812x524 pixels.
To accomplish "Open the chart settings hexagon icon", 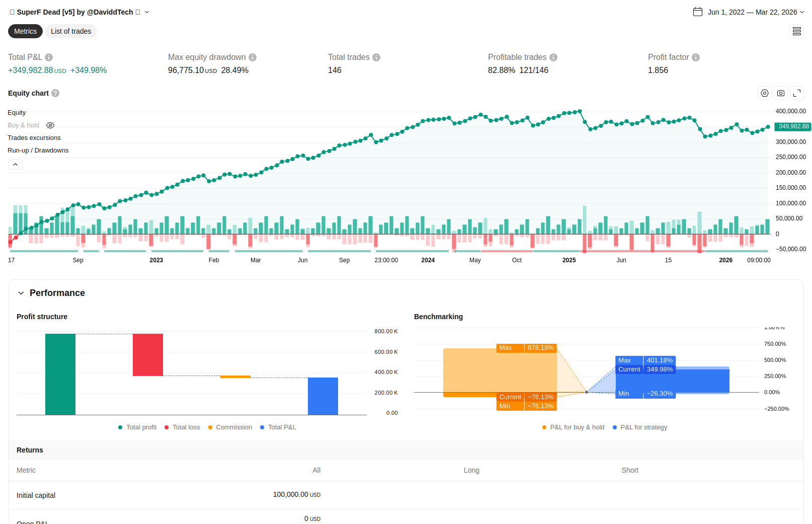I will (x=765, y=93).
